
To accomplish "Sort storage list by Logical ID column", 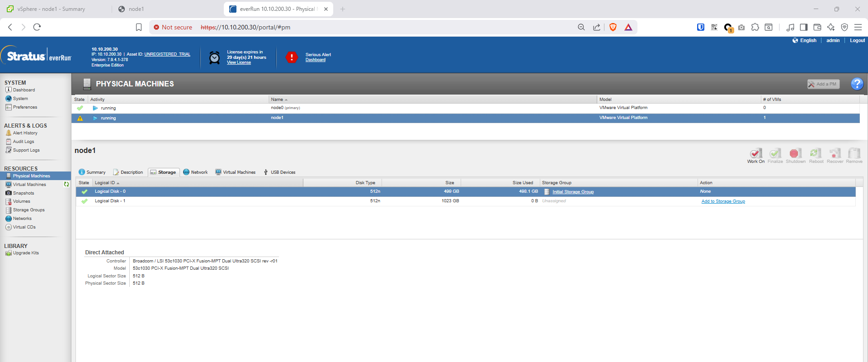I will click(105, 183).
